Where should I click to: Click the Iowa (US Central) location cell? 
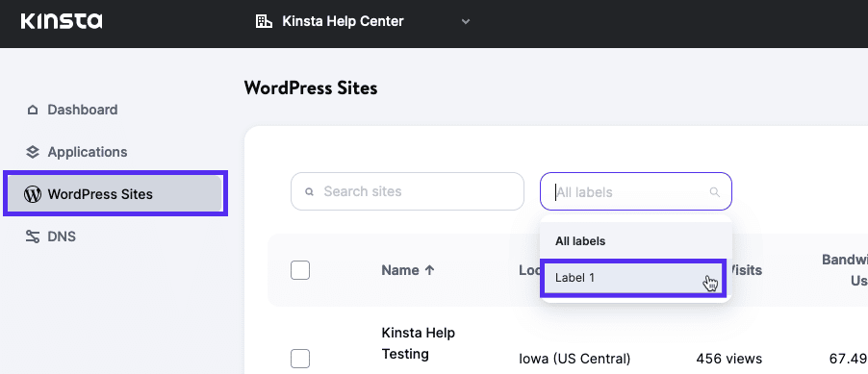tap(574, 359)
